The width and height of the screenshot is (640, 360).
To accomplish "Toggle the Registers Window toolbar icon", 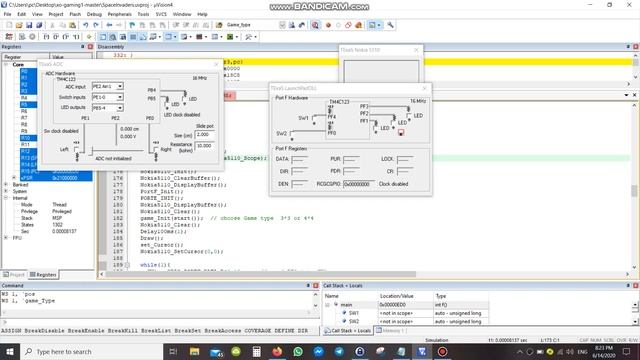I will pos(133,37).
